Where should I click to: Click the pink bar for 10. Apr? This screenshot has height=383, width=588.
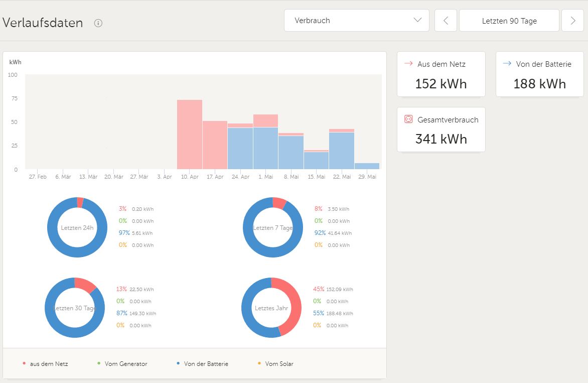click(x=189, y=135)
